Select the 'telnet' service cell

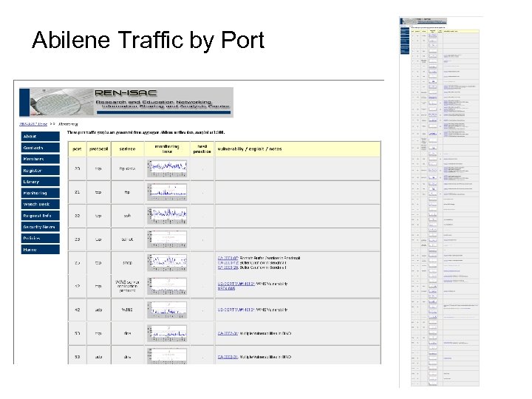(x=128, y=239)
